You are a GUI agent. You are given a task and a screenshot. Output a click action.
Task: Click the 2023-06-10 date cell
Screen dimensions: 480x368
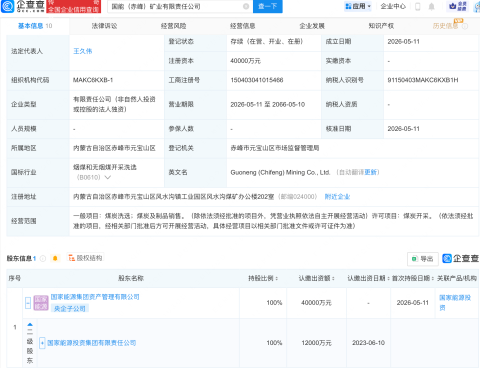368,343
